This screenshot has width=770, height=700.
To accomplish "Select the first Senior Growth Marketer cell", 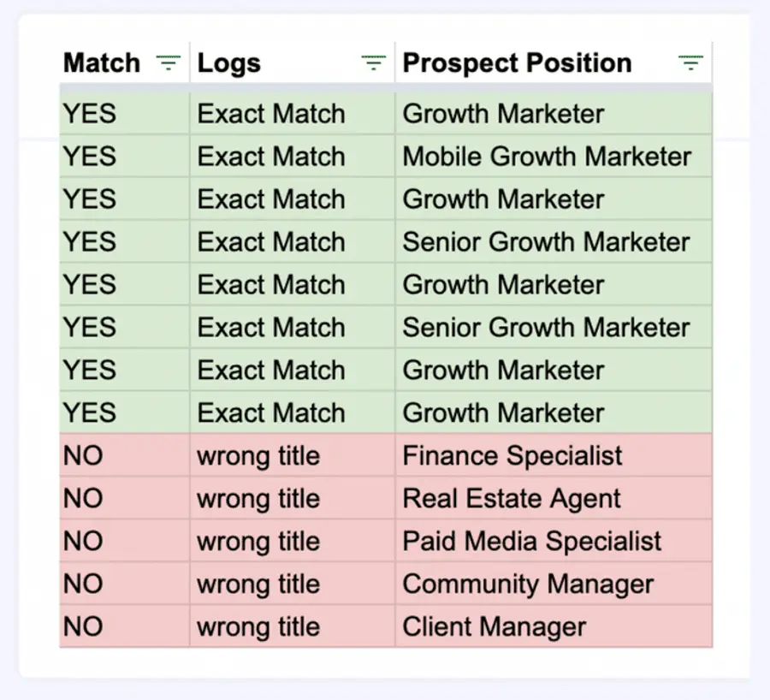I will 554,241.
